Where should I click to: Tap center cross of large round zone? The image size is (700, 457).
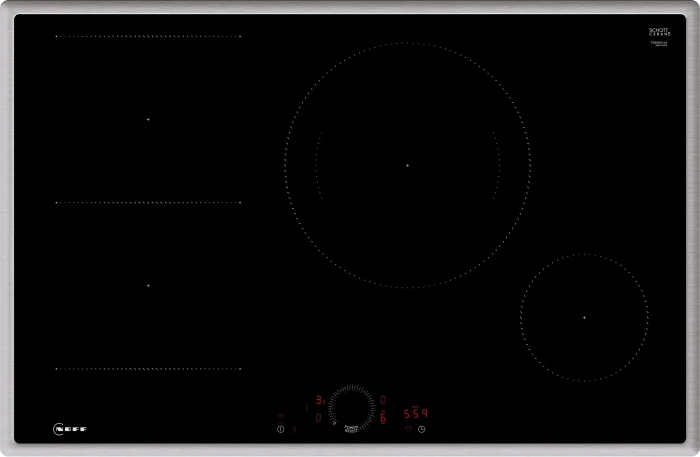pos(408,166)
